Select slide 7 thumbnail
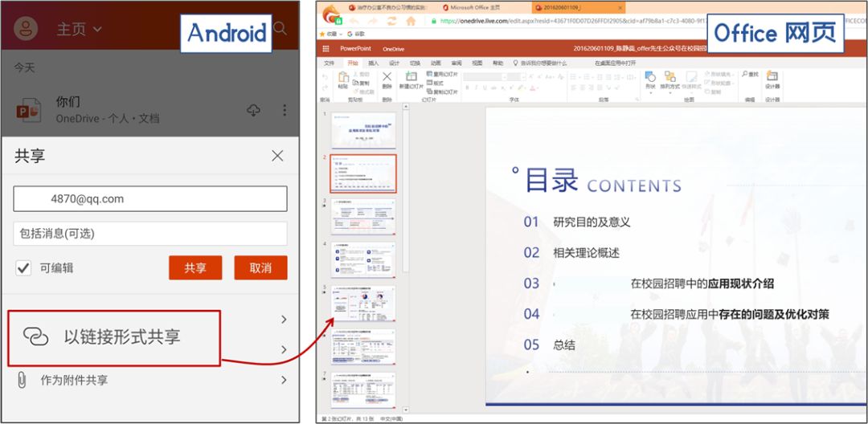The image size is (868, 424). click(x=363, y=390)
